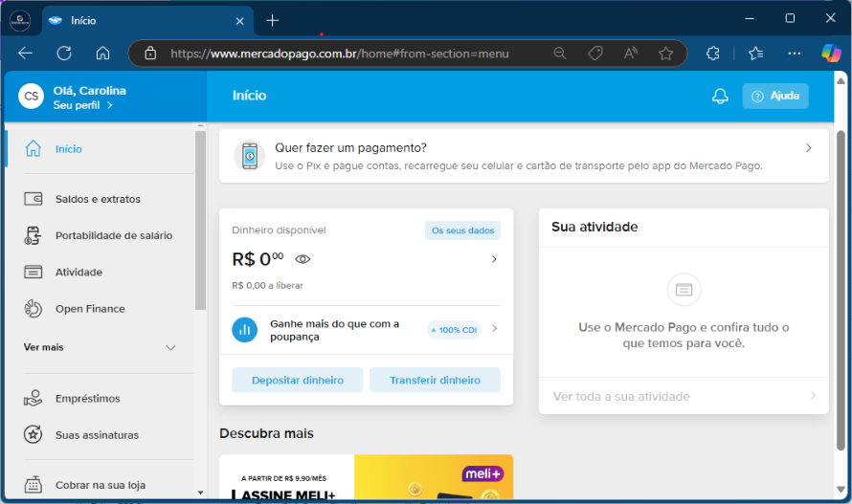Image resolution: width=852 pixels, height=504 pixels.
Task: Open Ver toda a sua atividade
Action: pos(684,396)
